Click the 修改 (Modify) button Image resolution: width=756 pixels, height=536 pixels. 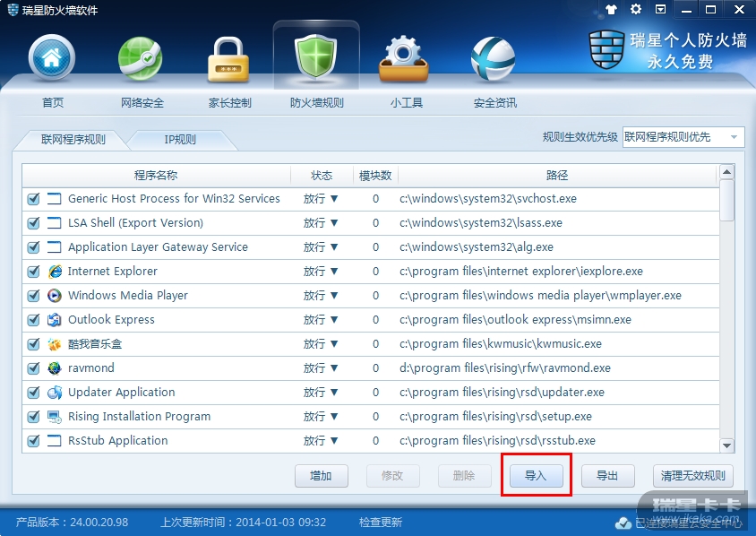click(x=393, y=476)
